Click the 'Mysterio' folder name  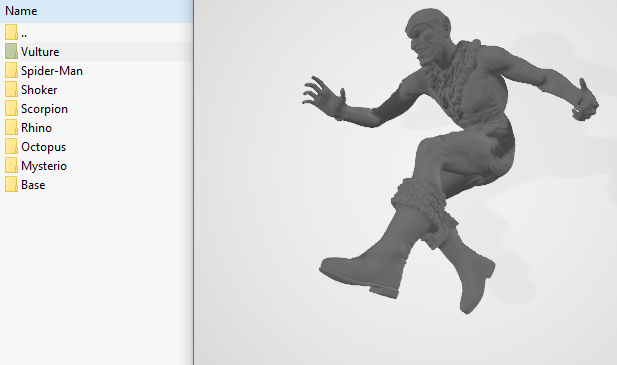(x=44, y=166)
